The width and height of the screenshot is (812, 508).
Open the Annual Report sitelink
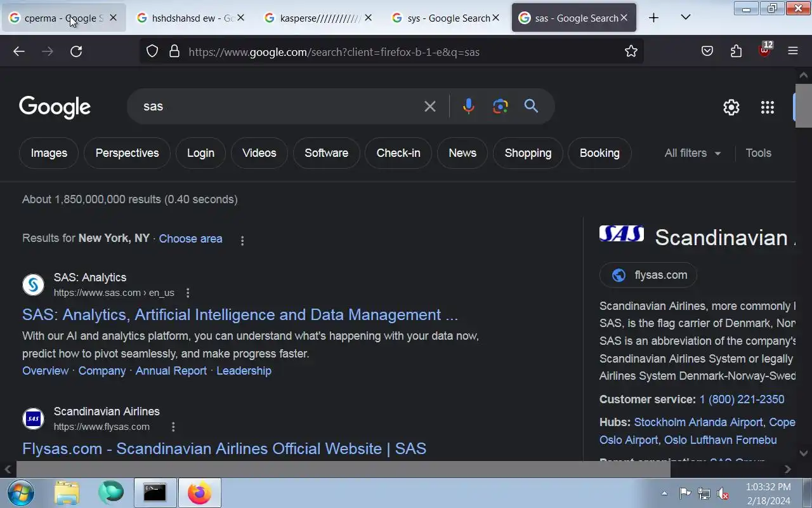(171, 371)
